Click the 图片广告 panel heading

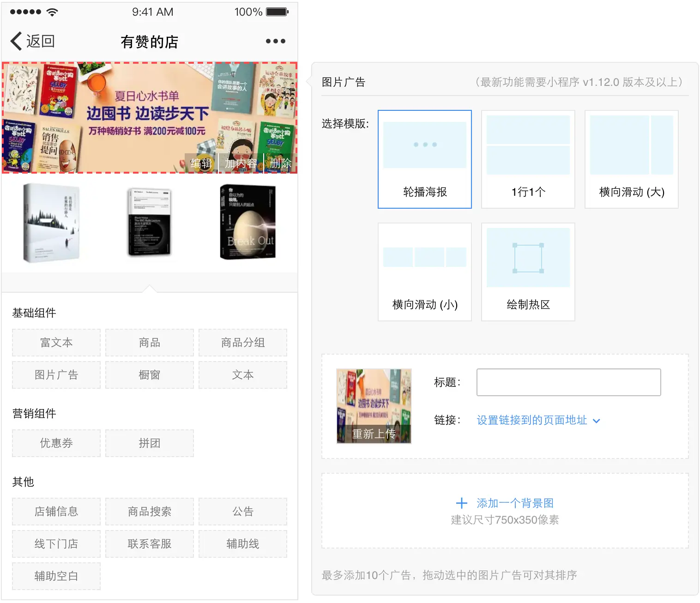click(x=344, y=82)
